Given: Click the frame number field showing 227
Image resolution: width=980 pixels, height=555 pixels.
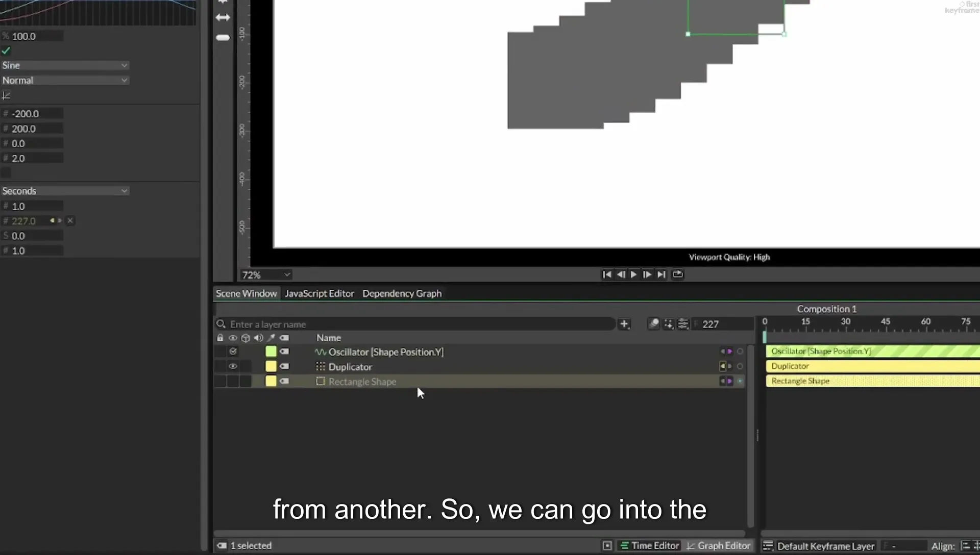Looking at the screenshot, I should point(722,324).
